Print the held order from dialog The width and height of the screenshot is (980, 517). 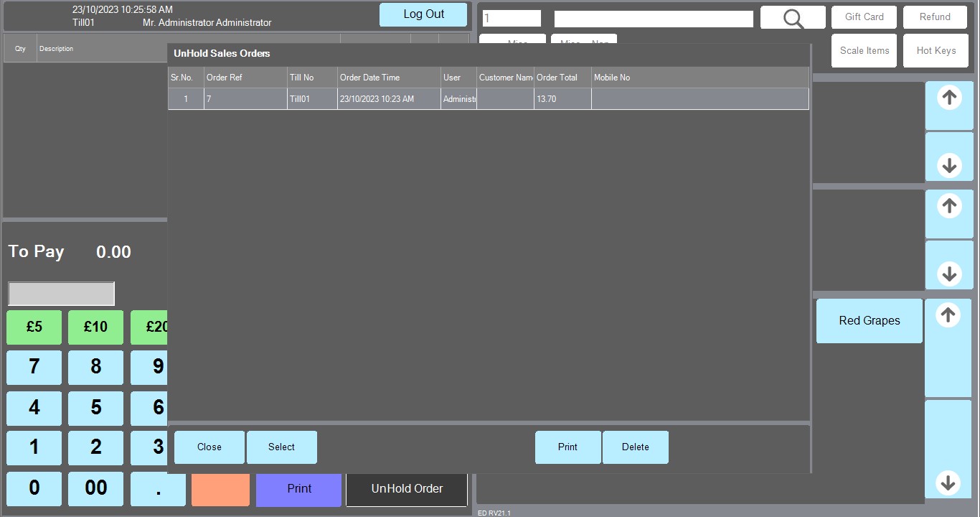pos(567,447)
